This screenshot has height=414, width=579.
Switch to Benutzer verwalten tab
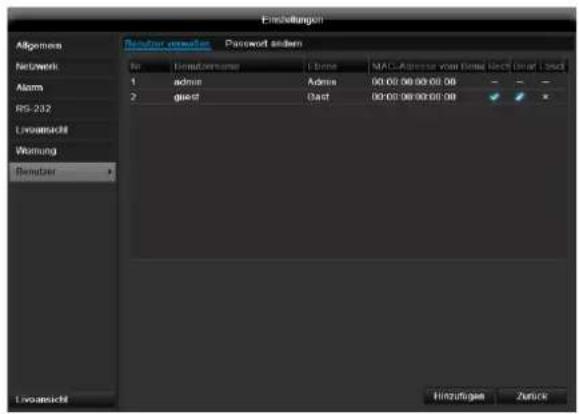[168, 44]
